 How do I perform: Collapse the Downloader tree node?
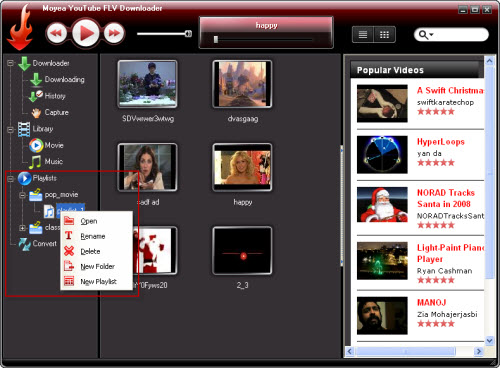click(11, 63)
